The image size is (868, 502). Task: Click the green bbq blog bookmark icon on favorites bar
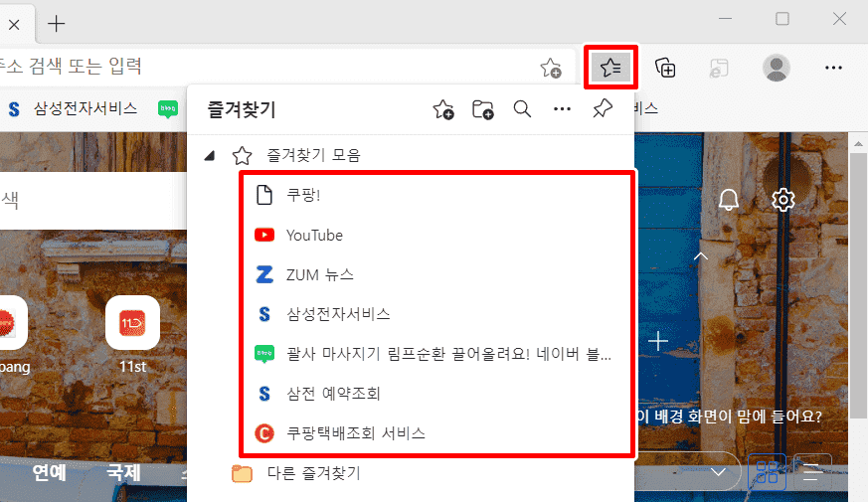point(168,109)
